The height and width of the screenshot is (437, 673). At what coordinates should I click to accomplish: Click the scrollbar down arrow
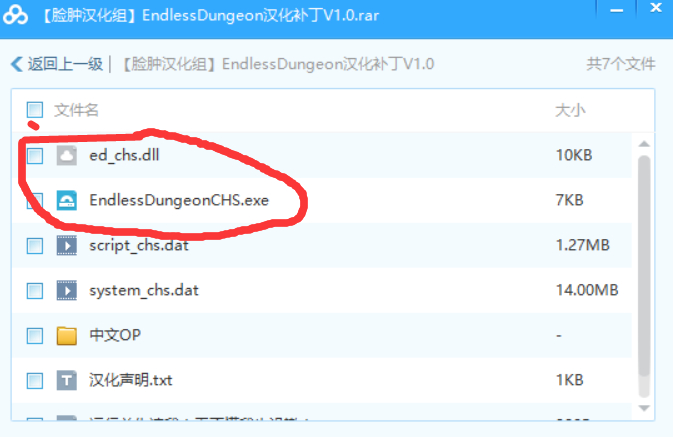click(x=644, y=408)
